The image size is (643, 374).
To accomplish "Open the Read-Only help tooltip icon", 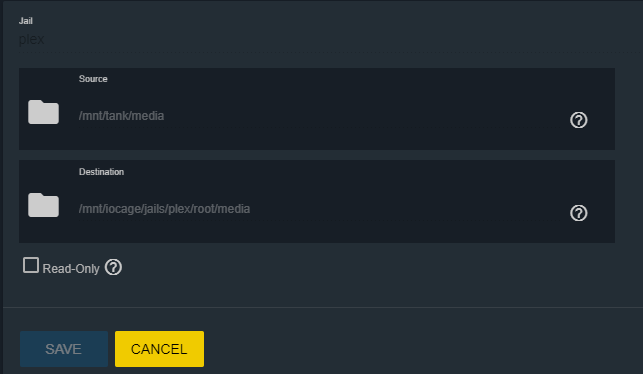I will click(x=113, y=267).
